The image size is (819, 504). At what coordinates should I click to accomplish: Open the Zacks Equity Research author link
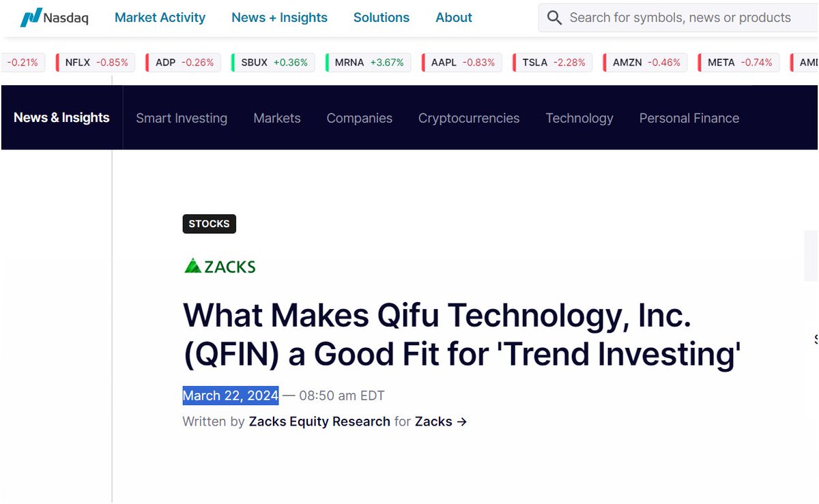pos(319,421)
